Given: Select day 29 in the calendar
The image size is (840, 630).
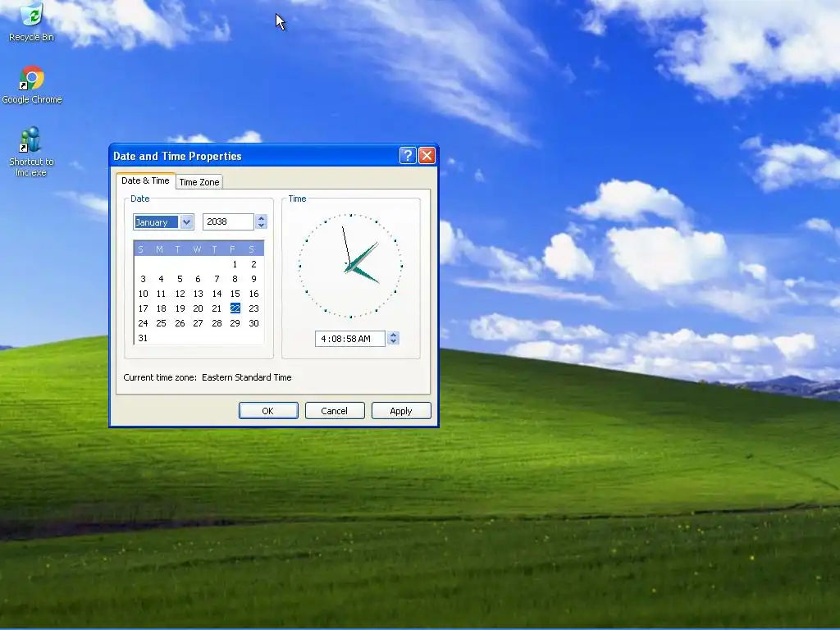Looking at the screenshot, I should point(235,323).
